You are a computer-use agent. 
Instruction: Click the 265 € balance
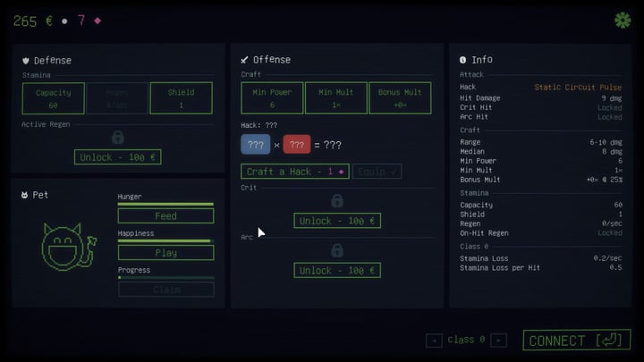tap(33, 21)
